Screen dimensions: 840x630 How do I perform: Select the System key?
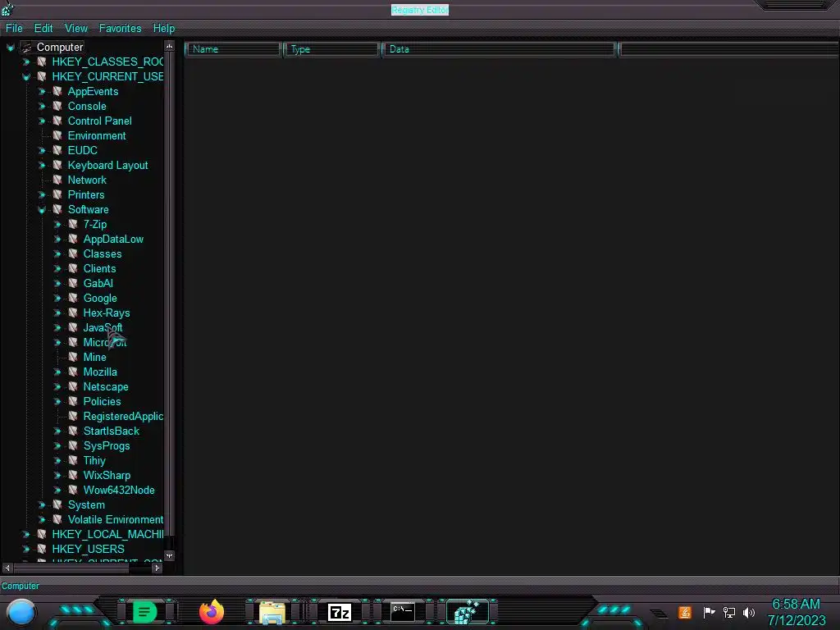coord(86,505)
